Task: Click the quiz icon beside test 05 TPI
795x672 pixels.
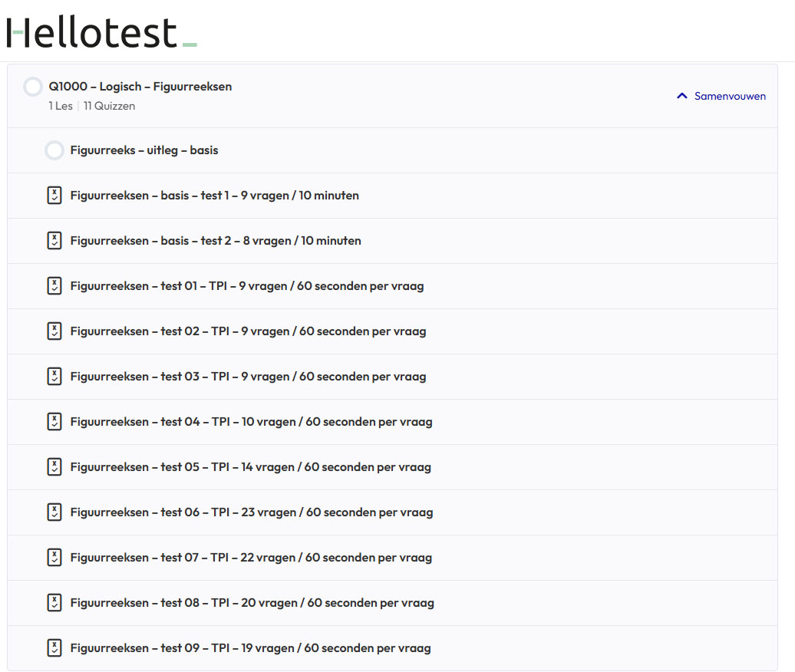Action: (54, 467)
